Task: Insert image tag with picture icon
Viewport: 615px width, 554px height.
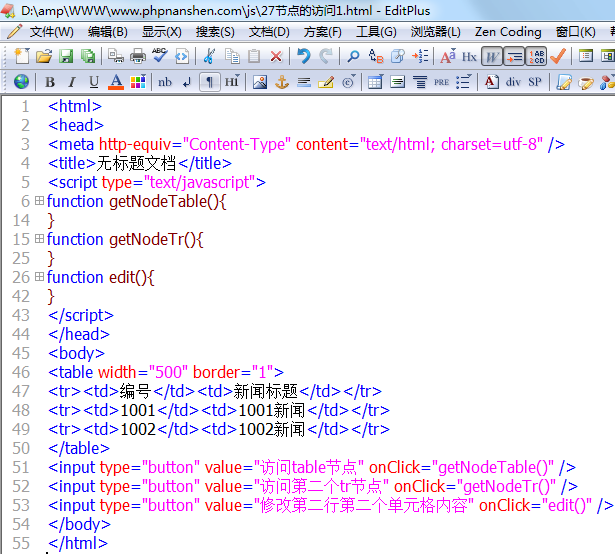Action: pyautogui.click(x=260, y=82)
